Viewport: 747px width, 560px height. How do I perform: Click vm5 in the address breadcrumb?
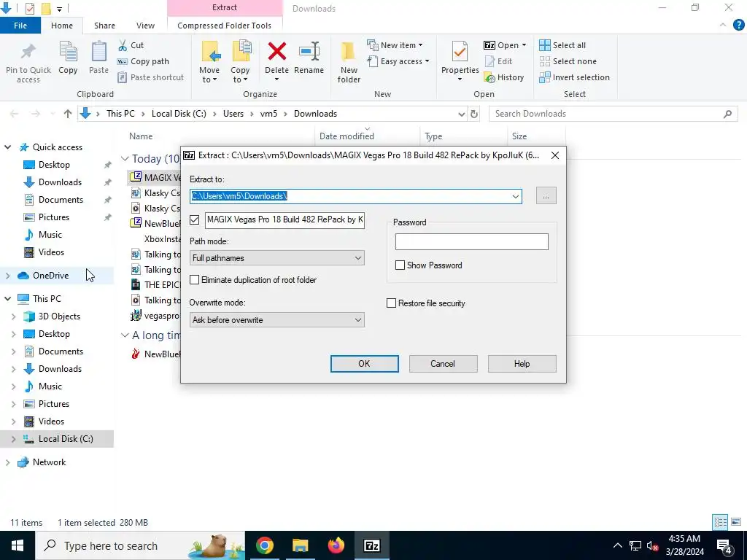pos(268,114)
